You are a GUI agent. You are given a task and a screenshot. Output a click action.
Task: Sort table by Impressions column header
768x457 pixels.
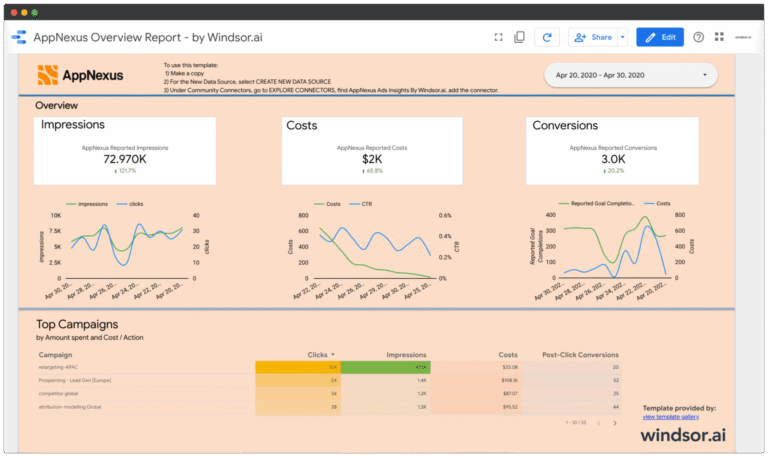[x=406, y=355]
